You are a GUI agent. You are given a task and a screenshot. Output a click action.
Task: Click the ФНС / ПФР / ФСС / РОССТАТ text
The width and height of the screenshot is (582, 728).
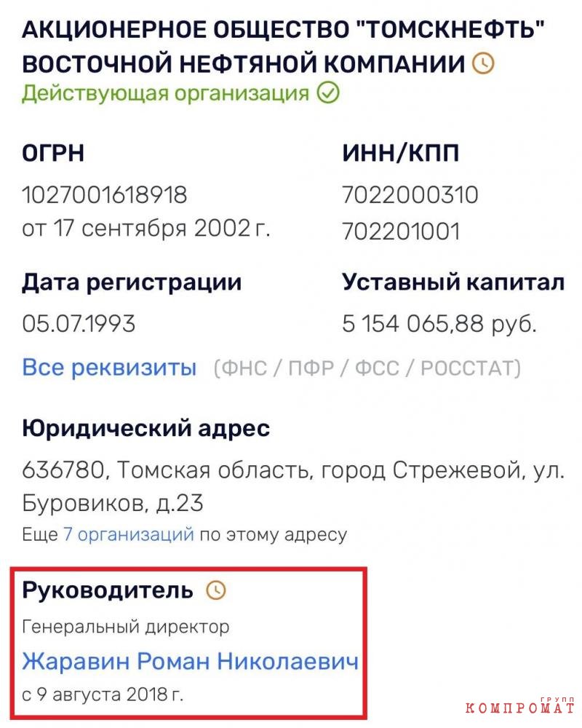pyautogui.click(x=367, y=368)
